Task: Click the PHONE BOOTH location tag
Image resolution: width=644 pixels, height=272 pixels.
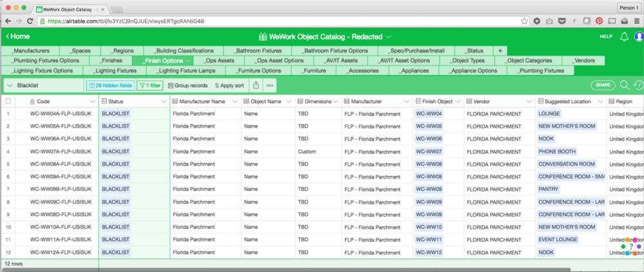Action: [x=557, y=151]
